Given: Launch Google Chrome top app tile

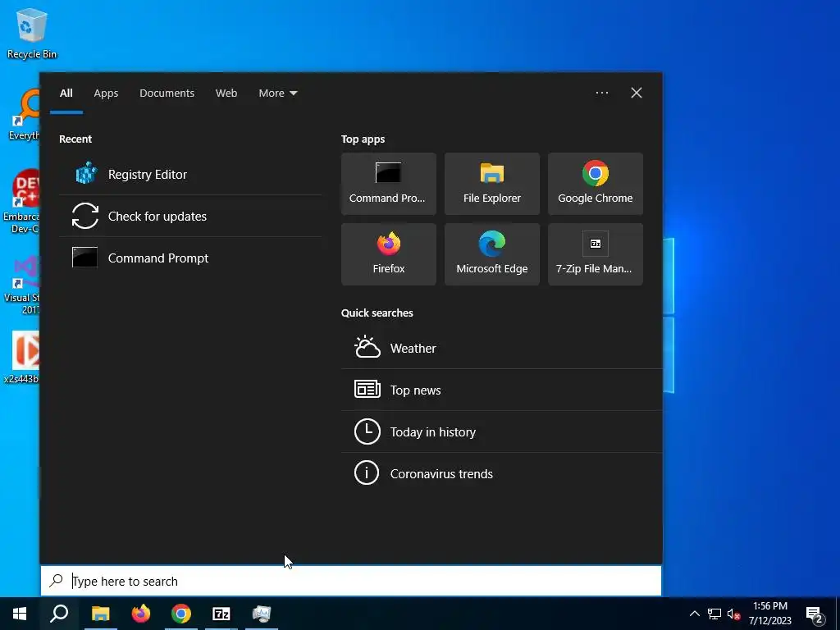Looking at the screenshot, I should click(x=596, y=184).
